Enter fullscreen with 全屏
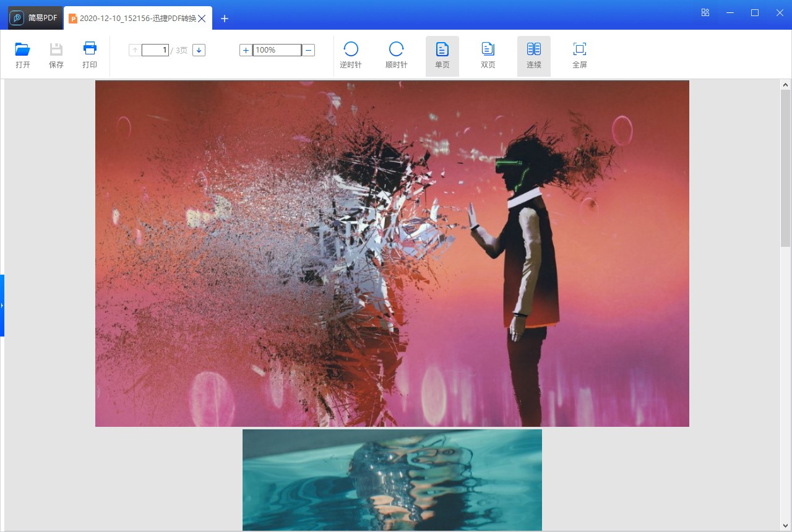The image size is (792, 532). point(580,56)
